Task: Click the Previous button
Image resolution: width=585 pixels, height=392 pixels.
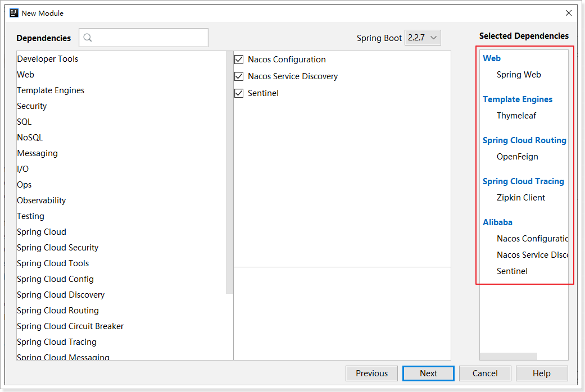Action: tap(371, 373)
